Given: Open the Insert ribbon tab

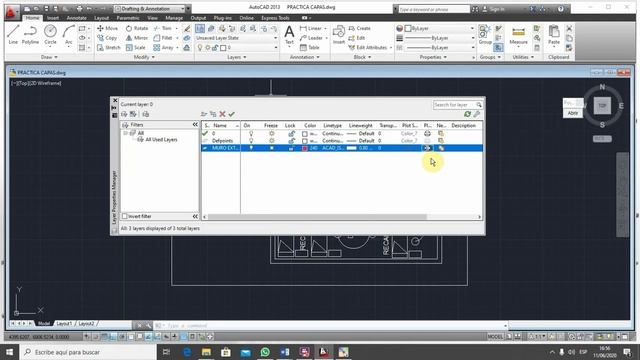Looking at the screenshot, I should click(53, 18).
